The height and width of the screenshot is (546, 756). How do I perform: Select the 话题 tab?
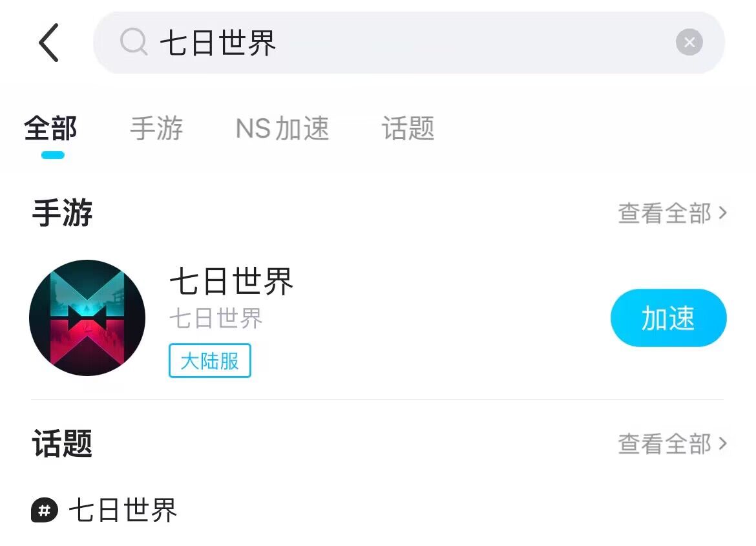pos(408,129)
